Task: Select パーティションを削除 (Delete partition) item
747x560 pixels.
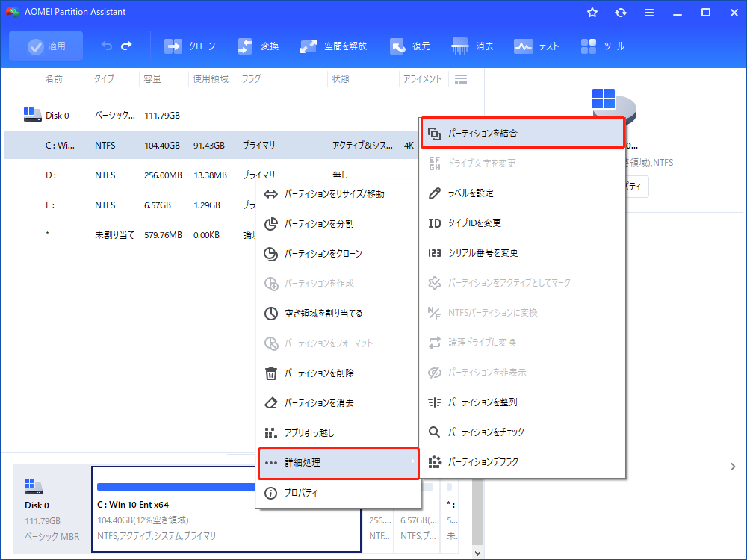Action: (338, 373)
